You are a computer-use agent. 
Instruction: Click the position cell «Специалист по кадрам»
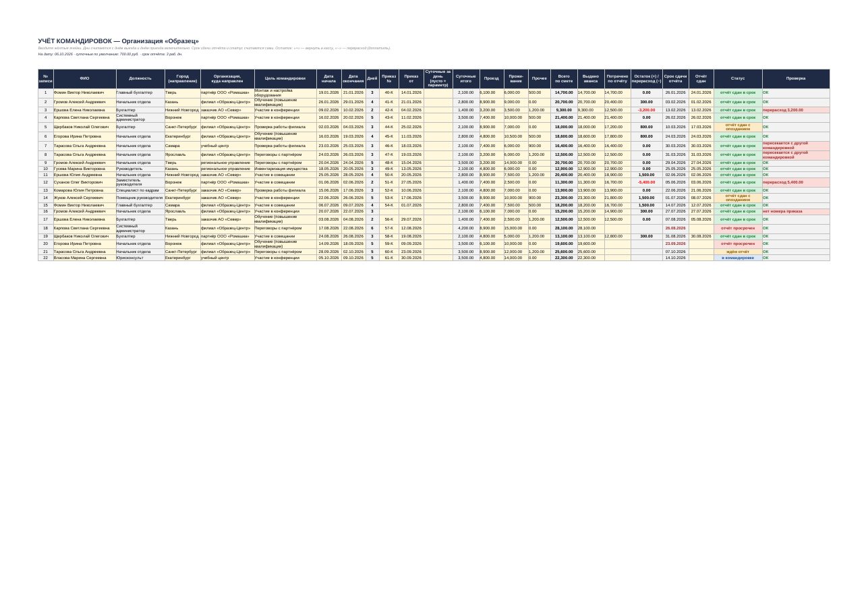tap(140, 190)
